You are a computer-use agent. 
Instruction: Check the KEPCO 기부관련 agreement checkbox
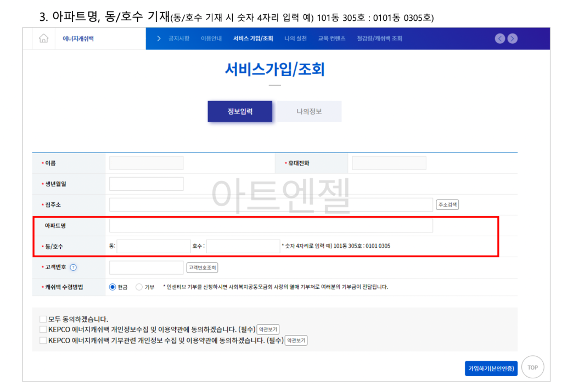[43, 340]
